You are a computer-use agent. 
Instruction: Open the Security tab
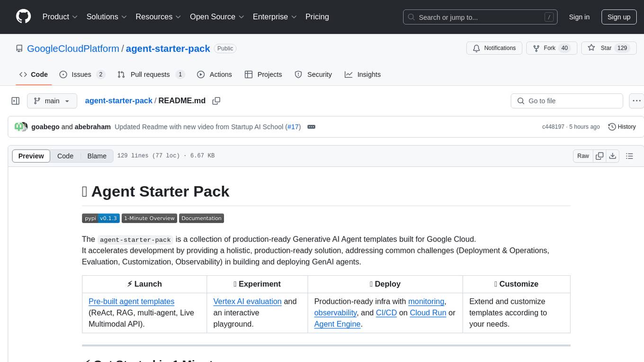(313, 74)
